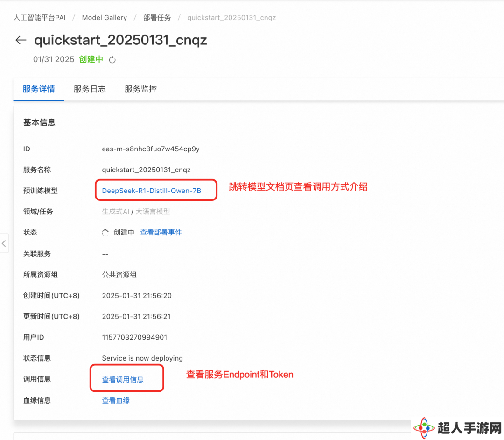This screenshot has width=504, height=440.
Task: Go to 部署任务 breadcrumb
Action: [157, 18]
